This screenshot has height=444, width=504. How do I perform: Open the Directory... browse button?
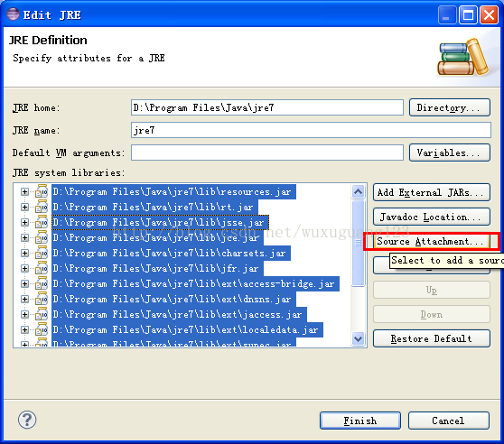(x=450, y=107)
